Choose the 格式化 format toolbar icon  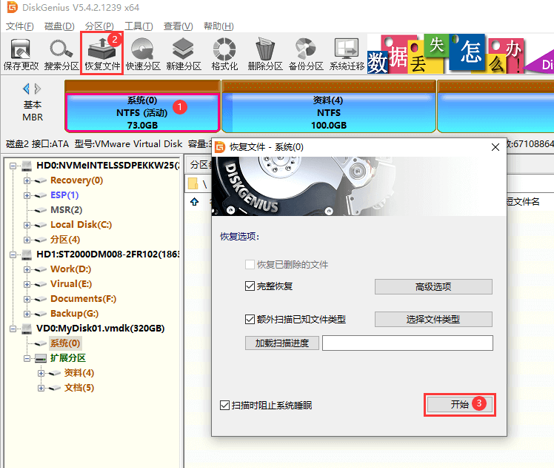click(x=224, y=54)
